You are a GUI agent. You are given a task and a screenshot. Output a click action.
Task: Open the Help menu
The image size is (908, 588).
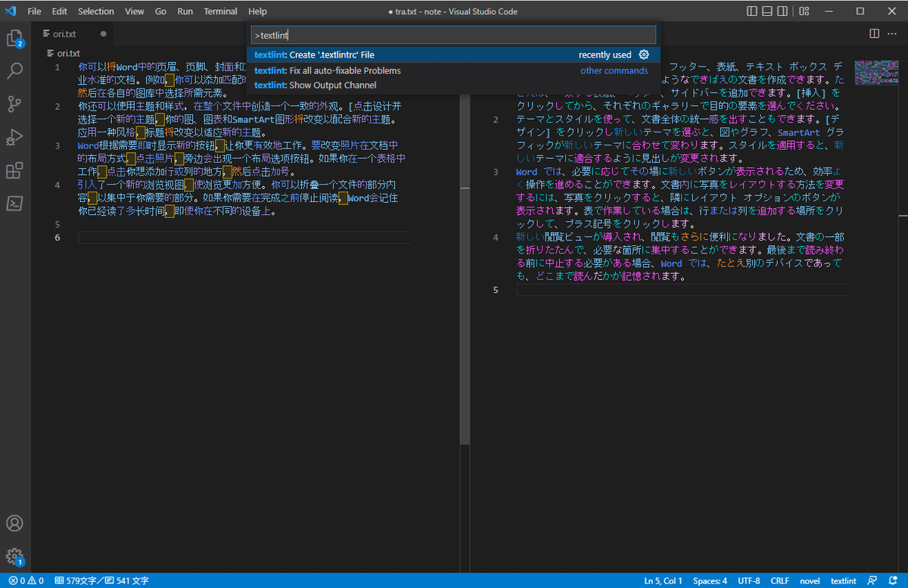(x=257, y=11)
